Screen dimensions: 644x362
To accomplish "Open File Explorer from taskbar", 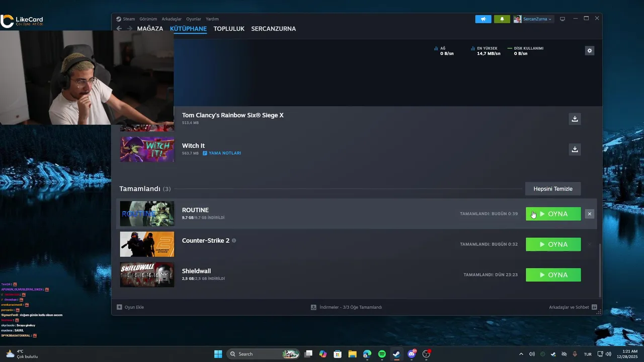I will pos(352,354).
